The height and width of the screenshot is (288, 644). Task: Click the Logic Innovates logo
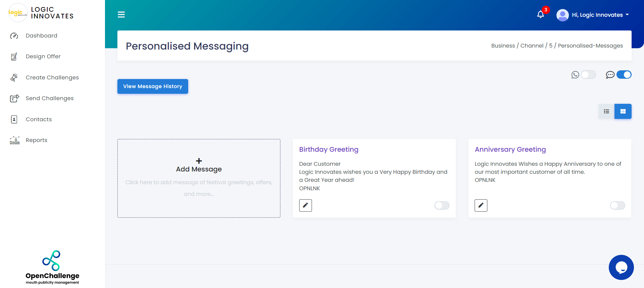pos(18,13)
